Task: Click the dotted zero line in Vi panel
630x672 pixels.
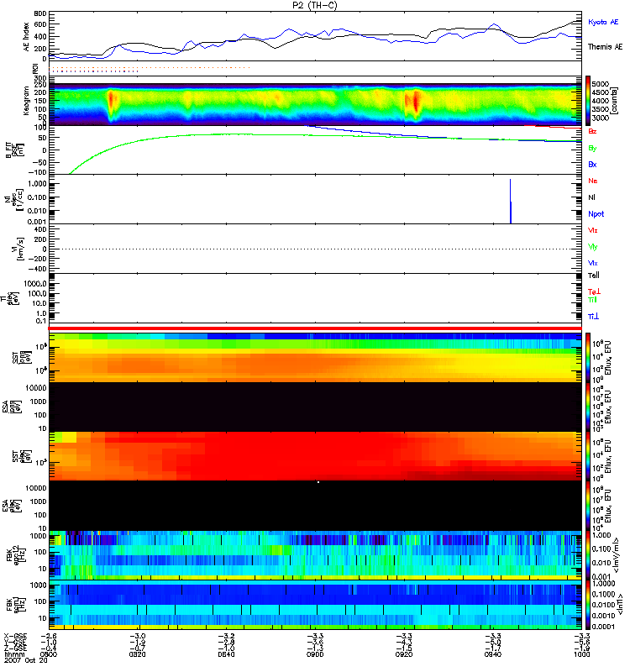Action: [x=315, y=249]
